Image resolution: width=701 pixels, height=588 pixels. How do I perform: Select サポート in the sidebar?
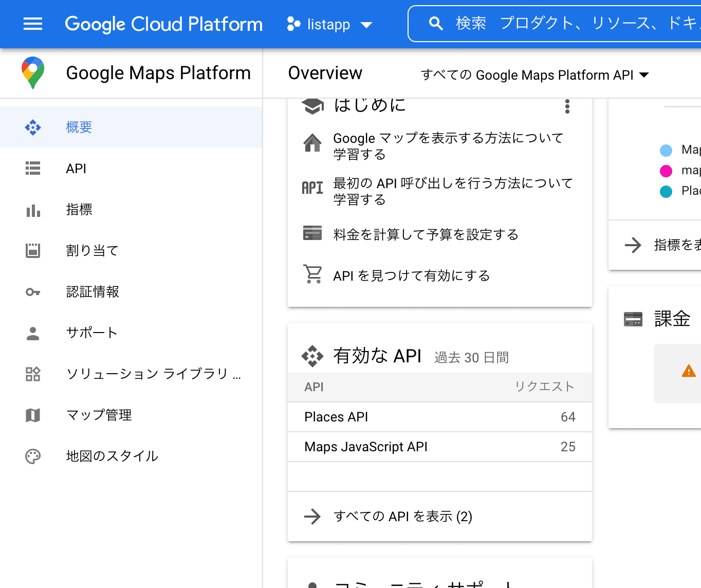coord(131,333)
